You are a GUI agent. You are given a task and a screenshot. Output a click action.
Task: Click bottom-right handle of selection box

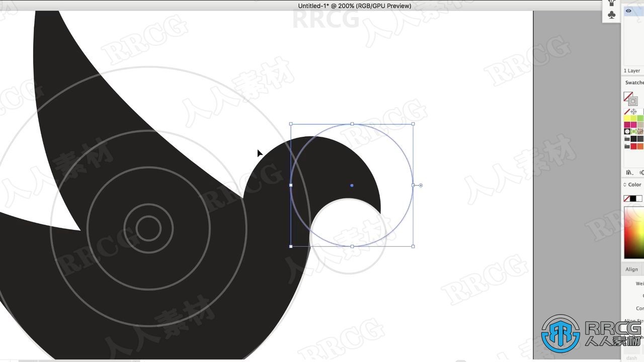pos(413,246)
